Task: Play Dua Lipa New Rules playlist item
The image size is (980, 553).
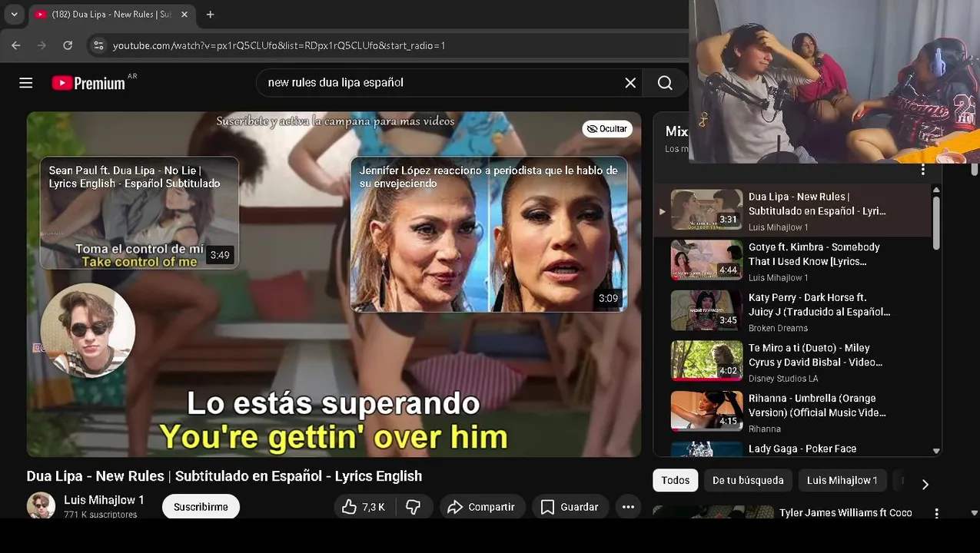Action: pos(792,211)
